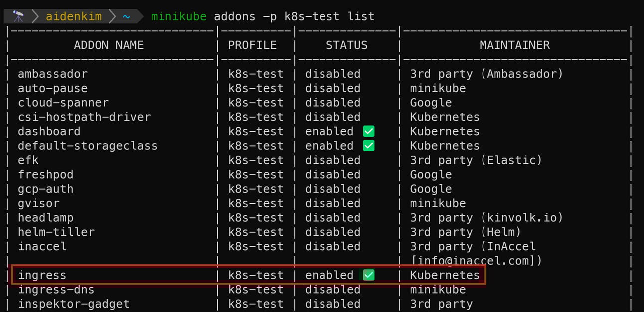The width and height of the screenshot is (644, 312).
Task: Click the k8s-test profile in the headlamp row
Action: tap(256, 218)
